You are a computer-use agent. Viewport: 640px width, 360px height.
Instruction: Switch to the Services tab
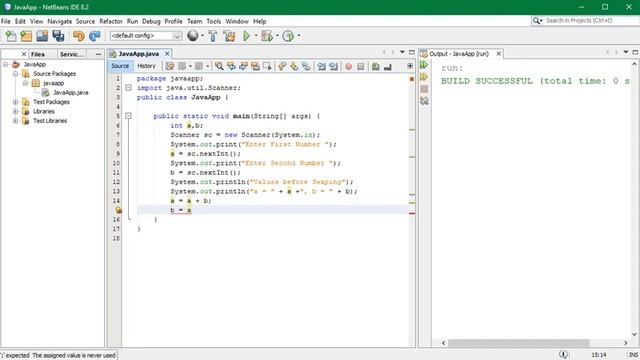pyautogui.click(x=71, y=54)
